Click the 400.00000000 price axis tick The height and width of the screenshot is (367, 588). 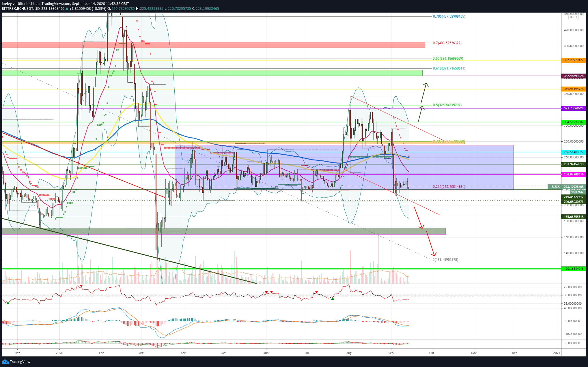(574, 46)
